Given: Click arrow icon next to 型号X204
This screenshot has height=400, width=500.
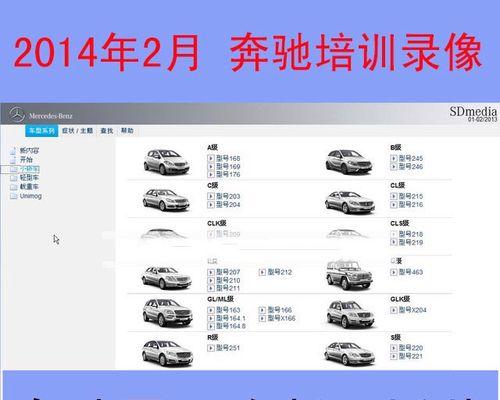Looking at the screenshot, I should (x=394, y=310).
